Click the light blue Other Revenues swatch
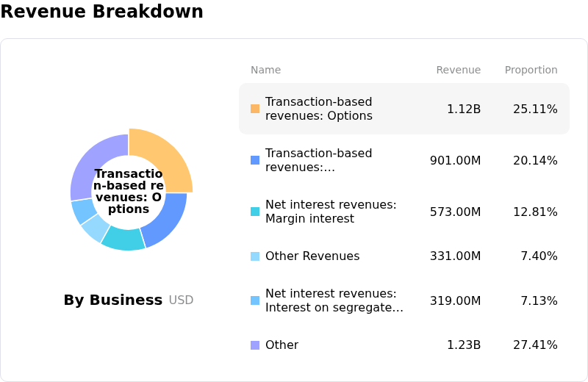Image resolution: width=588 pixels, height=382 pixels. 255,256
